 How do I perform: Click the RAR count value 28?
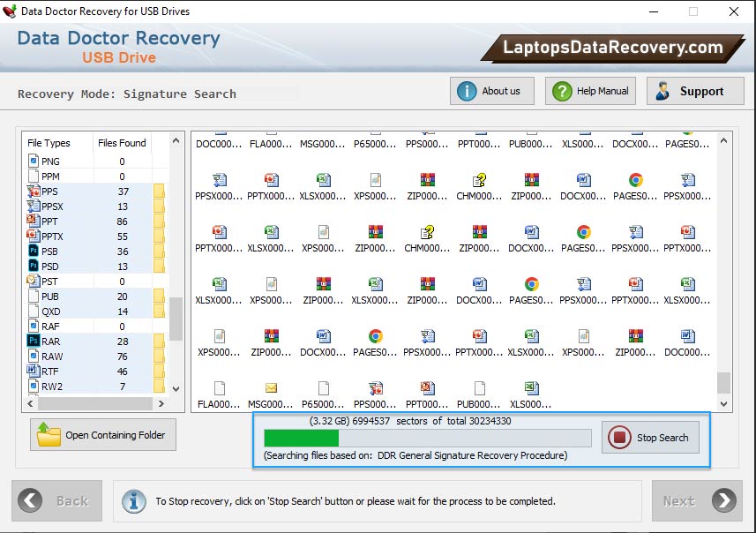(x=123, y=341)
